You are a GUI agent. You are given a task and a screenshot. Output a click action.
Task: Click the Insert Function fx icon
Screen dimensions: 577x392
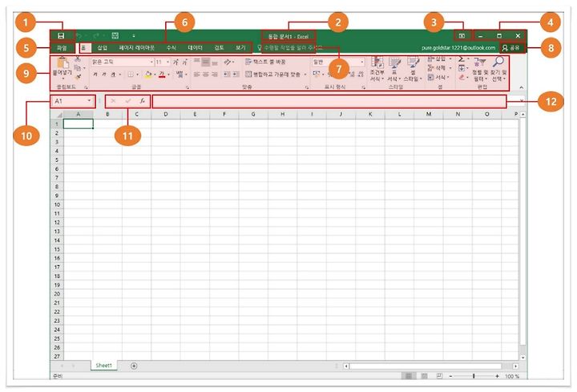(x=142, y=101)
